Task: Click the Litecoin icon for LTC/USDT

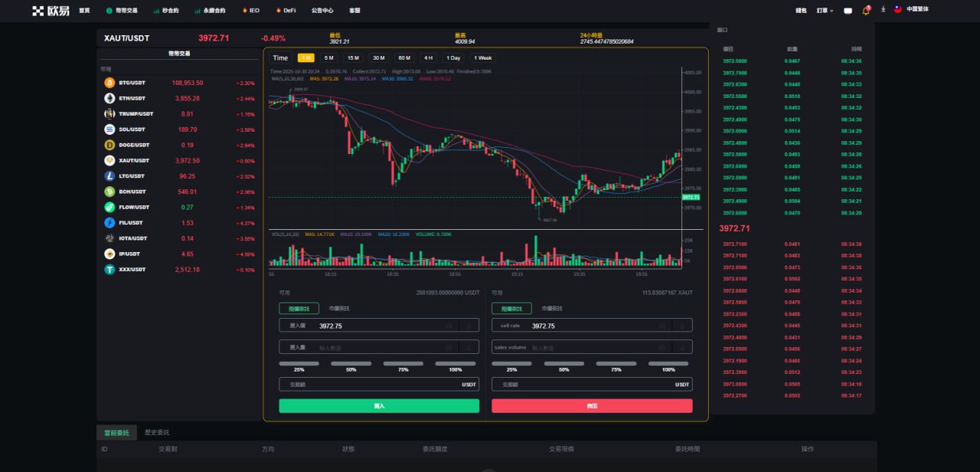Action: (109, 176)
